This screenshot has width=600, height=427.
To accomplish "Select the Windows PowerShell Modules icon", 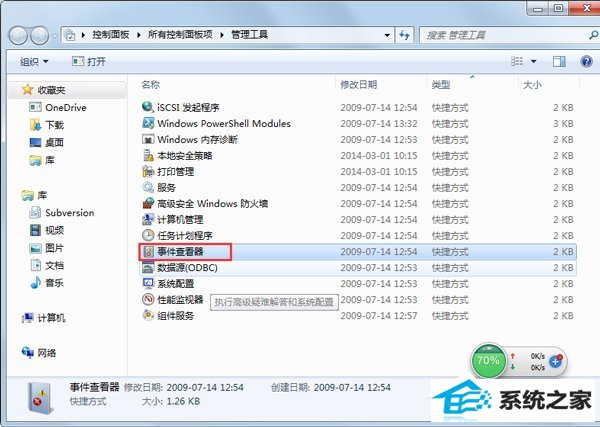I will (x=148, y=123).
